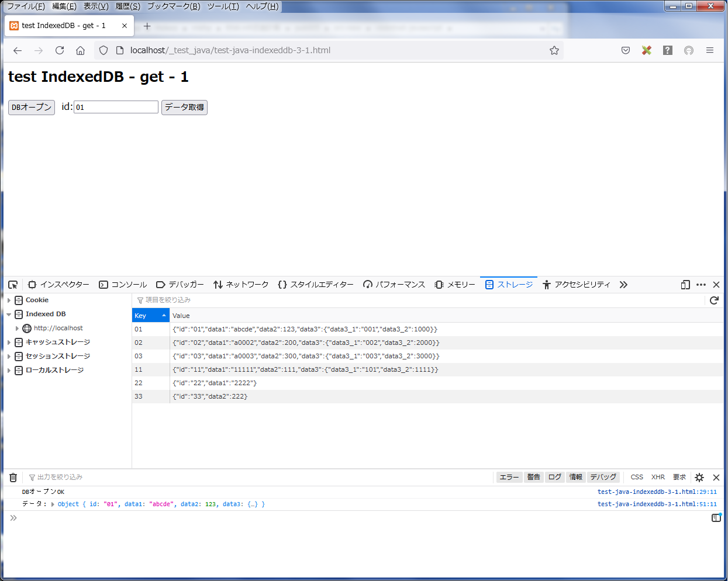Collapse the Indexed DB tree node
Viewport: 728px width, 581px height.
tap(9, 314)
